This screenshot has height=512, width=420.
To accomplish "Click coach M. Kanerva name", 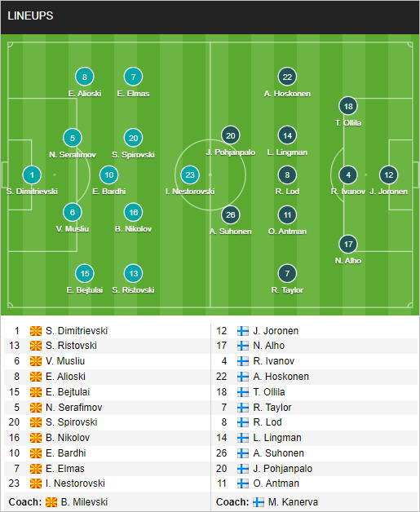I will pyautogui.click(x=293, y=502).
